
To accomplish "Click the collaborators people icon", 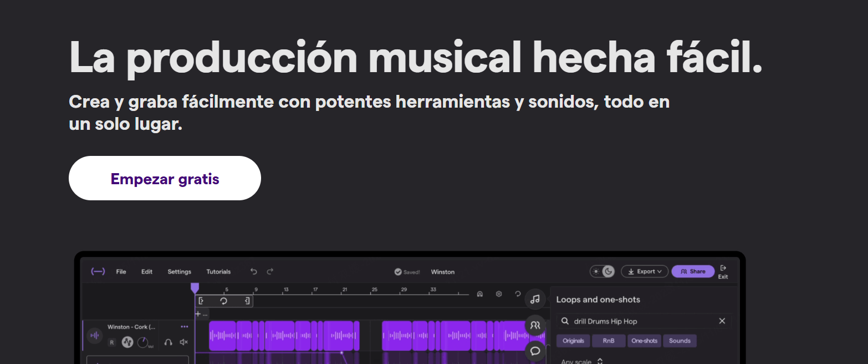I will point(535,325).
